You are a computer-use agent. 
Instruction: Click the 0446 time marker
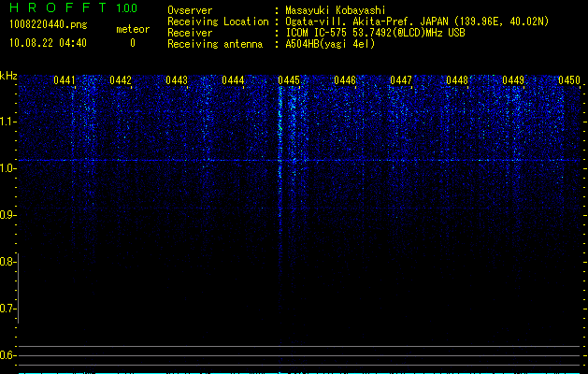345,79
